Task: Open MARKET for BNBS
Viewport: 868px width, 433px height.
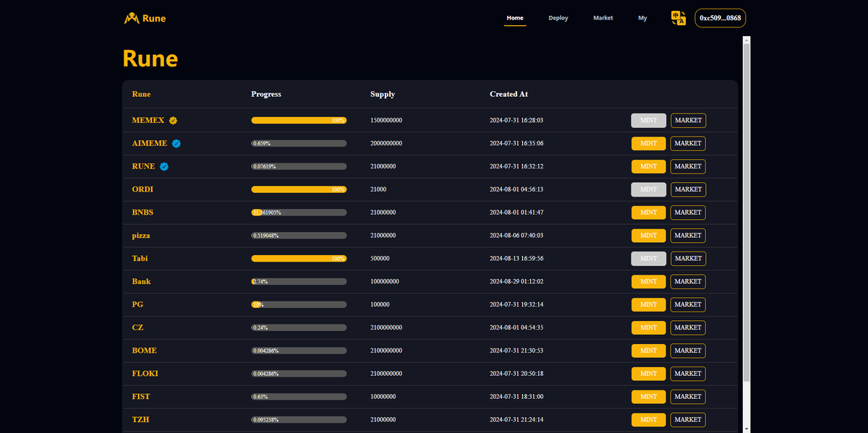Action: pos(688,213)
